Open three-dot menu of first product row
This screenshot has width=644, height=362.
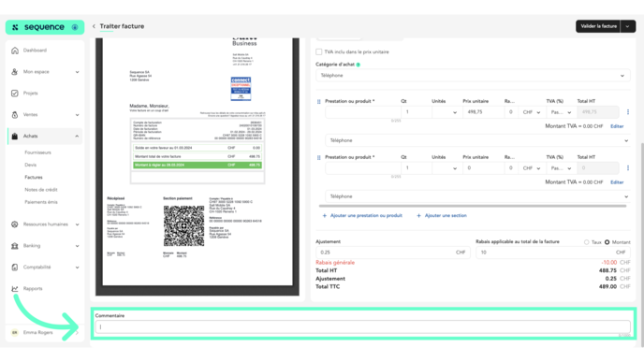click(627, 111)
